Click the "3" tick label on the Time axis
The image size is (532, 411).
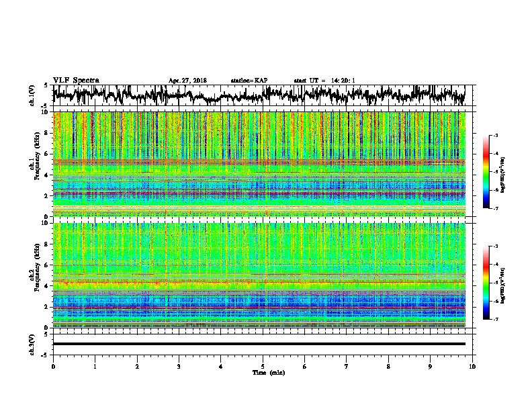coord(179,367)
